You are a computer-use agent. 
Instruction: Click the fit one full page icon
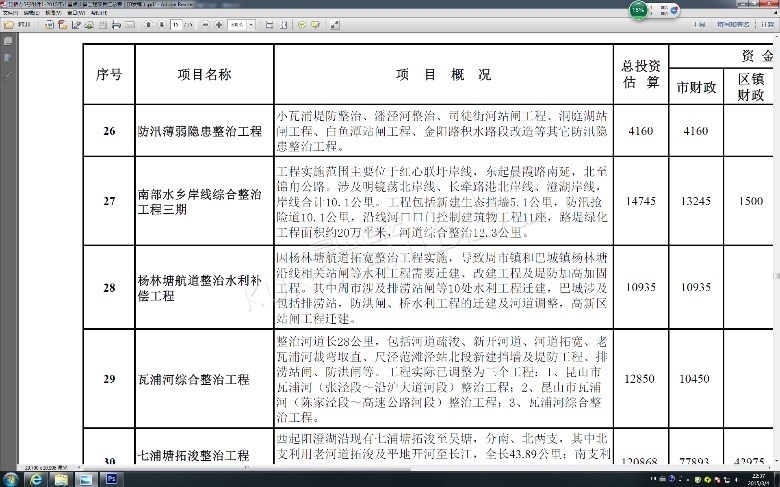283,24
